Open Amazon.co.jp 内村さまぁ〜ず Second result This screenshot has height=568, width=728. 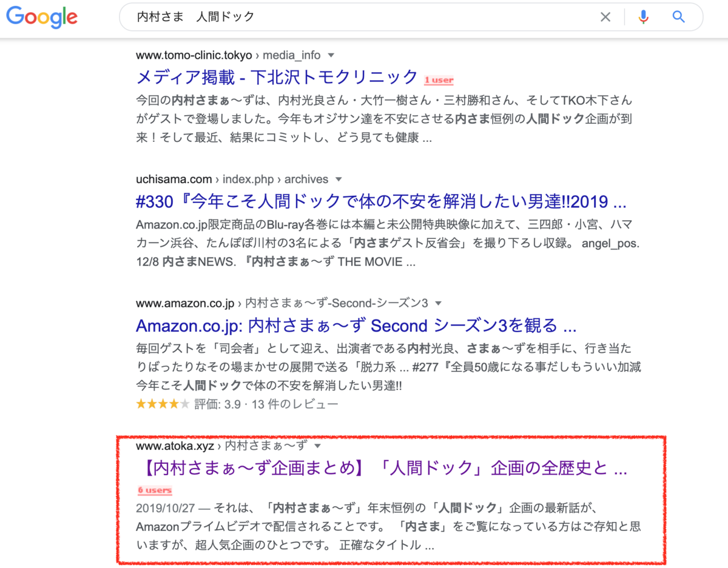[x=356, y=326]
